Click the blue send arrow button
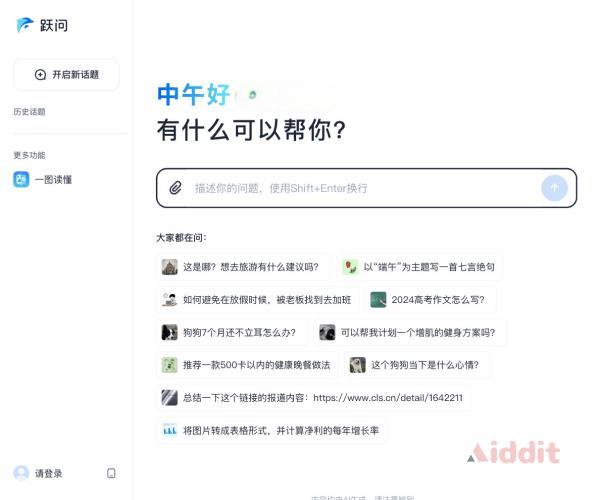600x500 pixels. (x=554, y=188)
